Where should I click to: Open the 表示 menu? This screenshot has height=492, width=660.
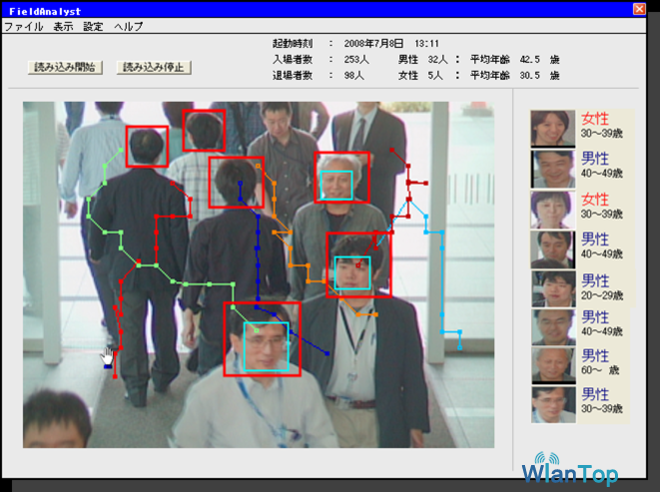tap(63, 27)
